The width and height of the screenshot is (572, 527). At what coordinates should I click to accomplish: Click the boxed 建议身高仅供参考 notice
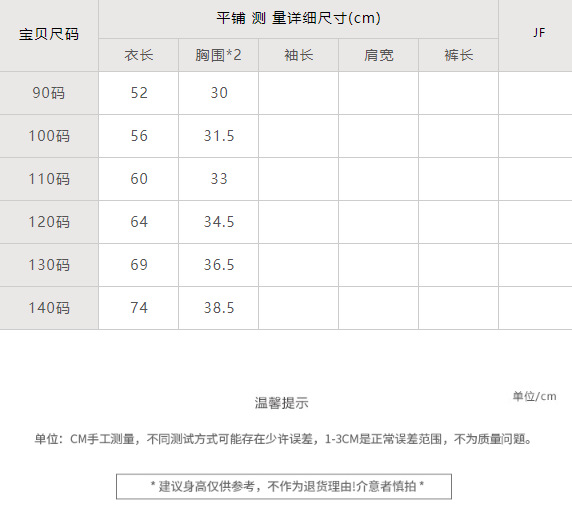[284, 487]
